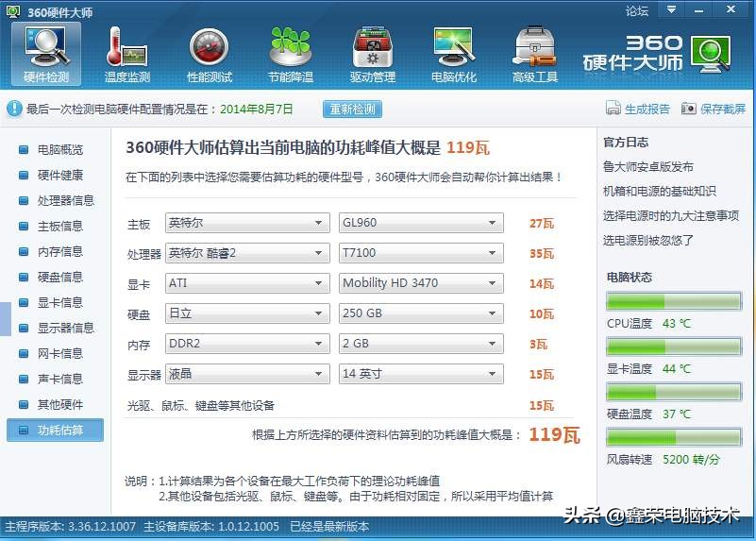Expand the 硬盘 capacity dropdown 250 GB
This screenshot has width=756, height=541.
point(421,313)
